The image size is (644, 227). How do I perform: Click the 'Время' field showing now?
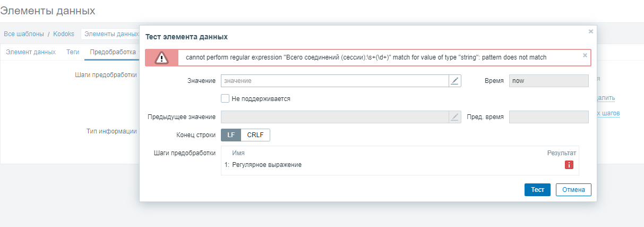coord(548,81)
